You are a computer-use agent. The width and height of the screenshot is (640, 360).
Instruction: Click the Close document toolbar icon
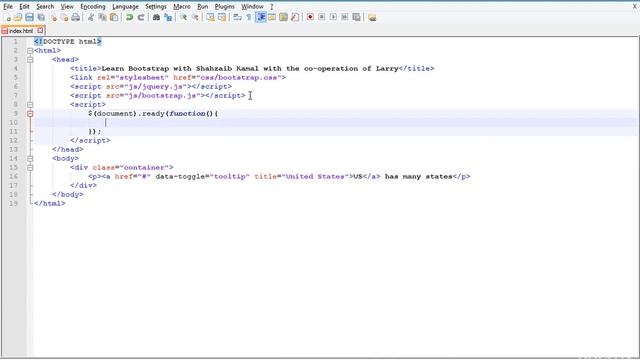click(53, 17)
